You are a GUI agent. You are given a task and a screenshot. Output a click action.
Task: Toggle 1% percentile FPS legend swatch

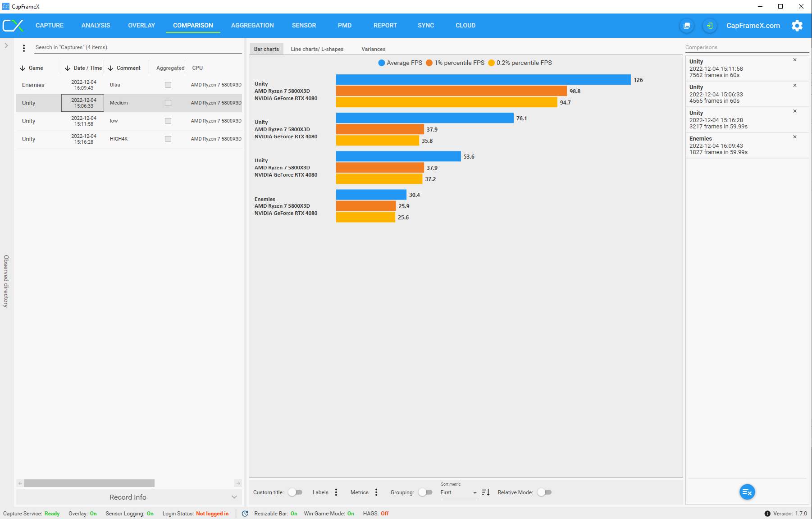pyautogui.click(x=429, y=63)
